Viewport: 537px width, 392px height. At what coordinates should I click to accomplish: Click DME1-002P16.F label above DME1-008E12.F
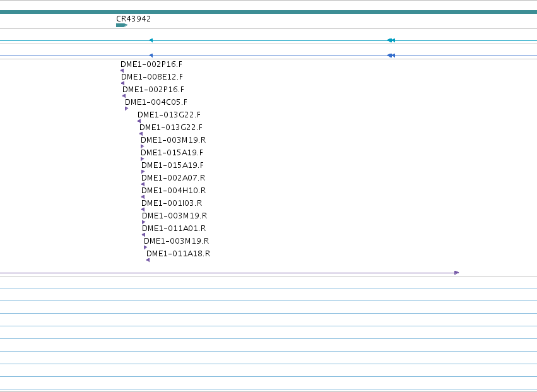(x=151, y=64)
